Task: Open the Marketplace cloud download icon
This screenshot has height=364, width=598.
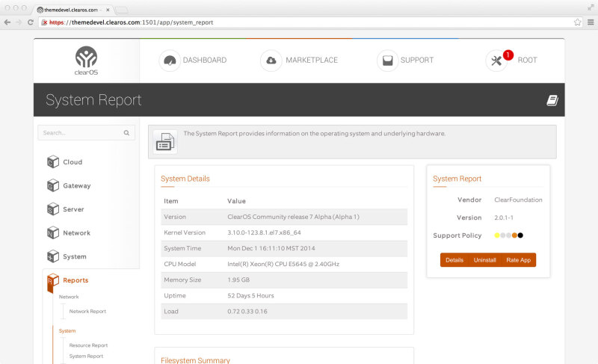Action: [x=271, y=61]
